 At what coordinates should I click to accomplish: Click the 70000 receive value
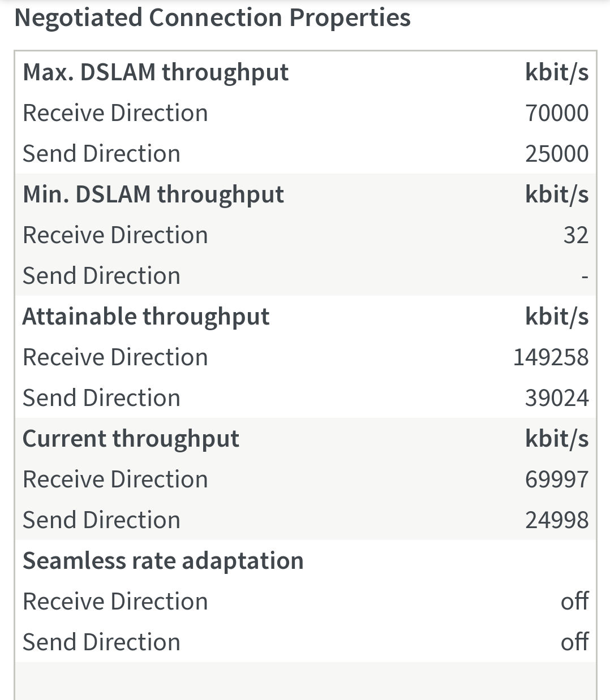[556, 113]
